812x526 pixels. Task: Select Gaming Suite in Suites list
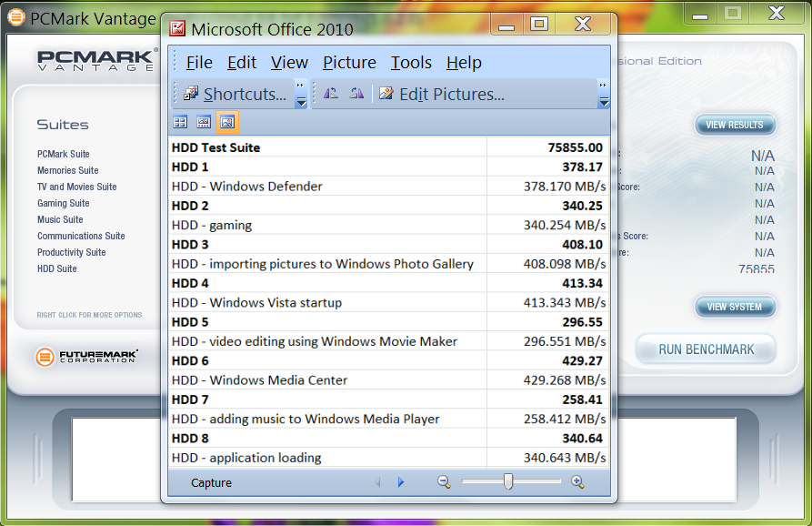pyautogui.click(x=63, y=203)
